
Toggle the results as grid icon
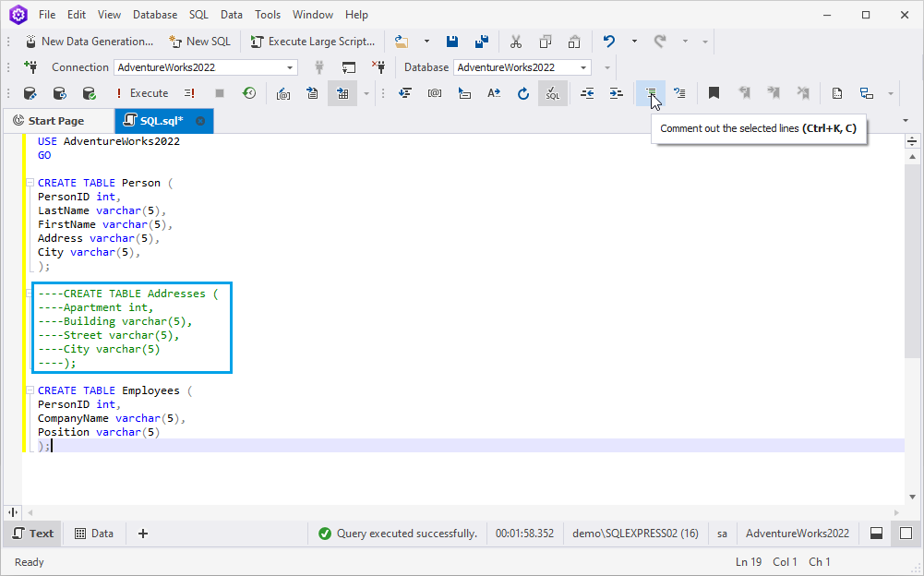point(342,93)
